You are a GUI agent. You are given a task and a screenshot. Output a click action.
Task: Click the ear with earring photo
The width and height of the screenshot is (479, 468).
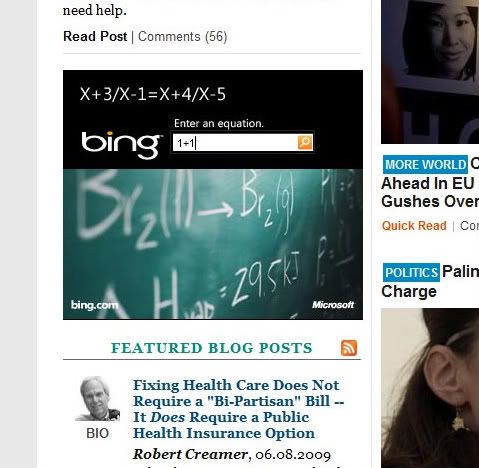(430, 388)
